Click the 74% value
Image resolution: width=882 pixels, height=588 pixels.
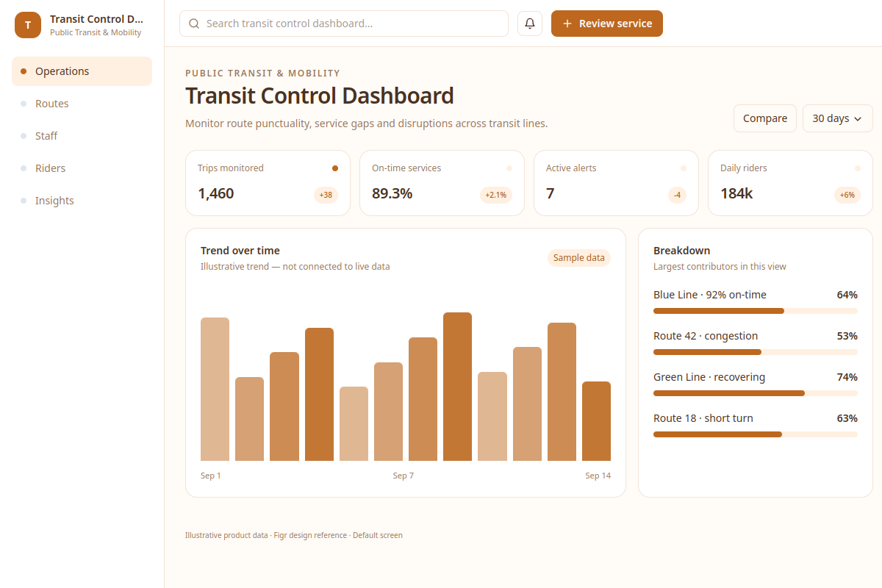click(847, 377)
